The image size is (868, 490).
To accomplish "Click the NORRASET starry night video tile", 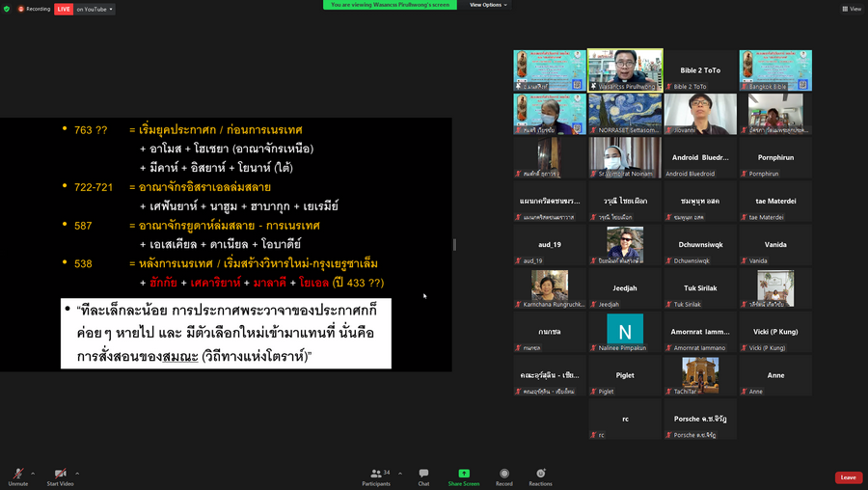I will tap(625, 114).
